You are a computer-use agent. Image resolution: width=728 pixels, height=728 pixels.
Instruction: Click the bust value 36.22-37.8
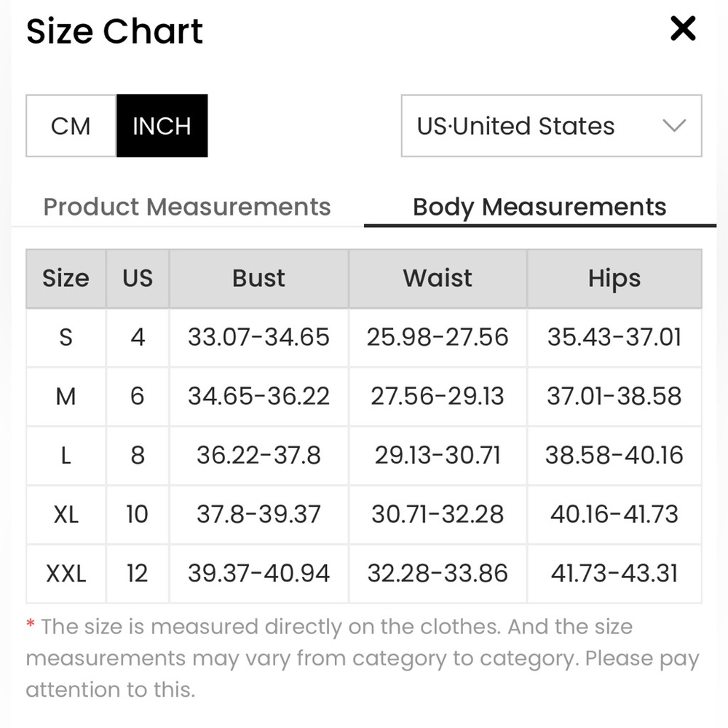pyautogui.click(x=258, y=456)
